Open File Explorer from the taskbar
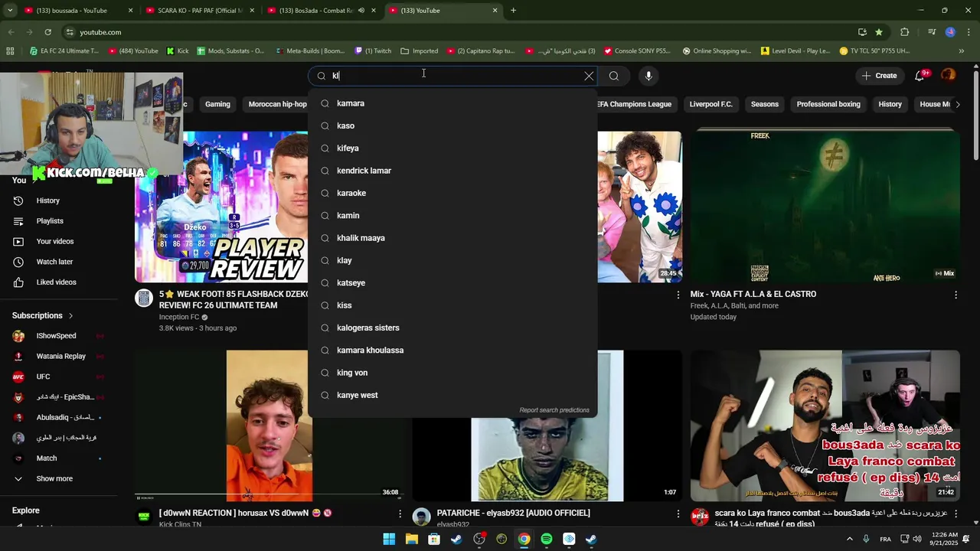980x551 pixels. 411,539
